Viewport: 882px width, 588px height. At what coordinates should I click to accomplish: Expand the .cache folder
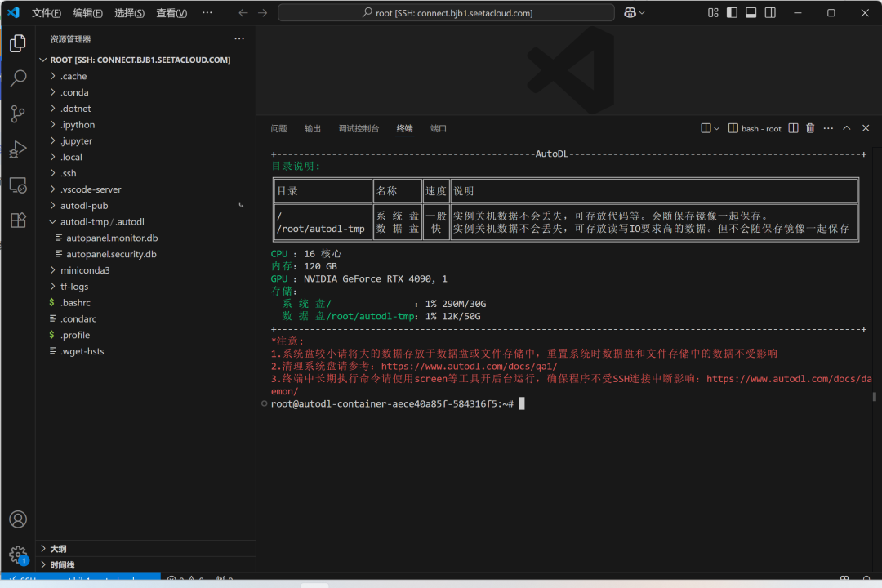pyautogui.click(x=146, y=76)
